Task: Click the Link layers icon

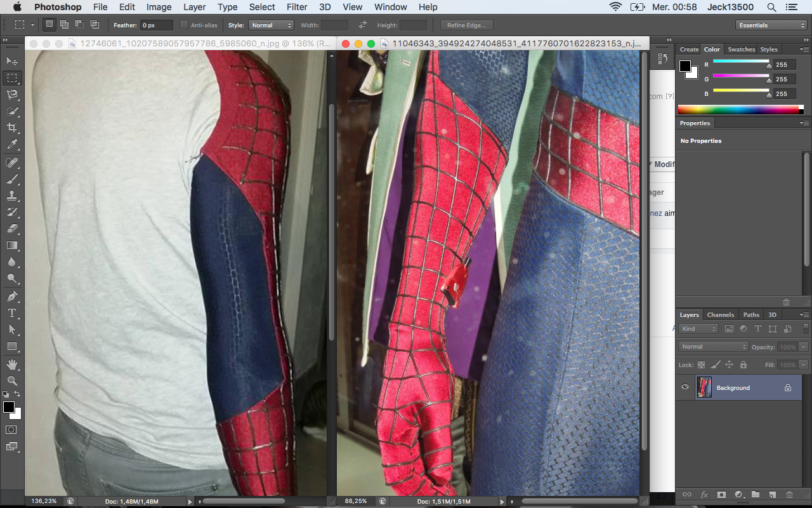Action: click(x=686, y=494)
